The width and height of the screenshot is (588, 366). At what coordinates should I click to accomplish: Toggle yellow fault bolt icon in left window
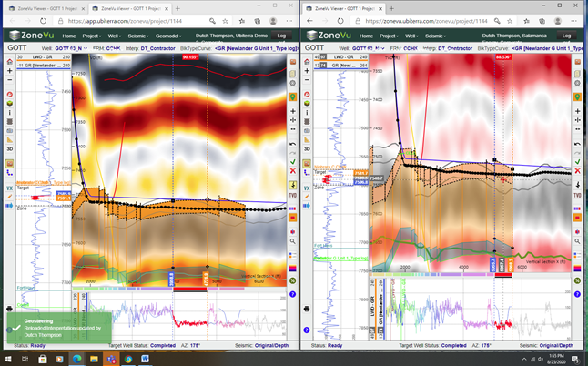292,185
